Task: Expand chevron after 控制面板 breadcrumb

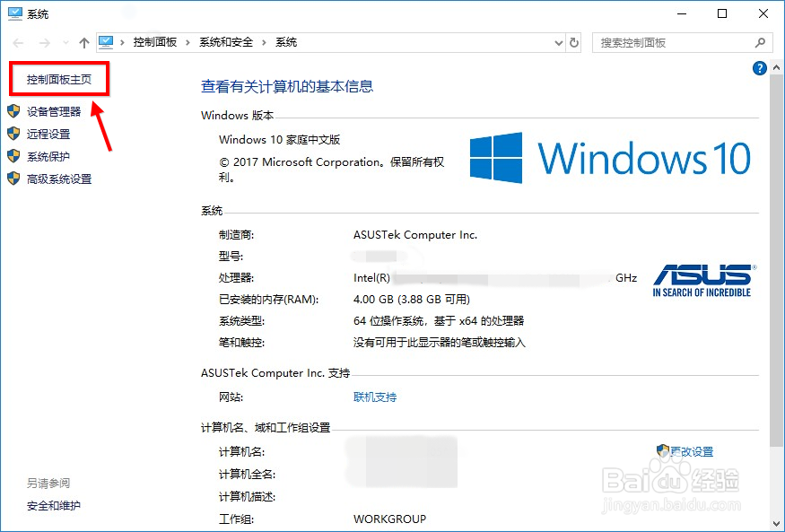Action: pyautogui.click(x=188, y=42)
